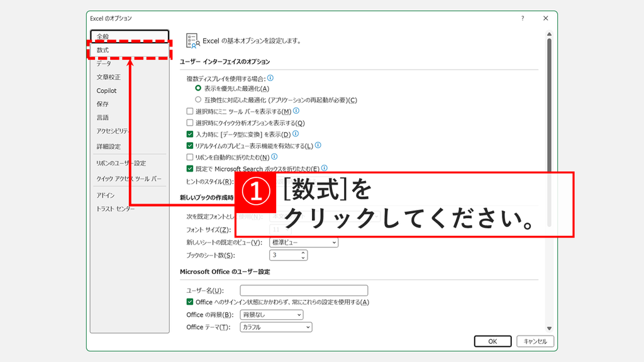Open the データ options category

click(x=130, y=63)
